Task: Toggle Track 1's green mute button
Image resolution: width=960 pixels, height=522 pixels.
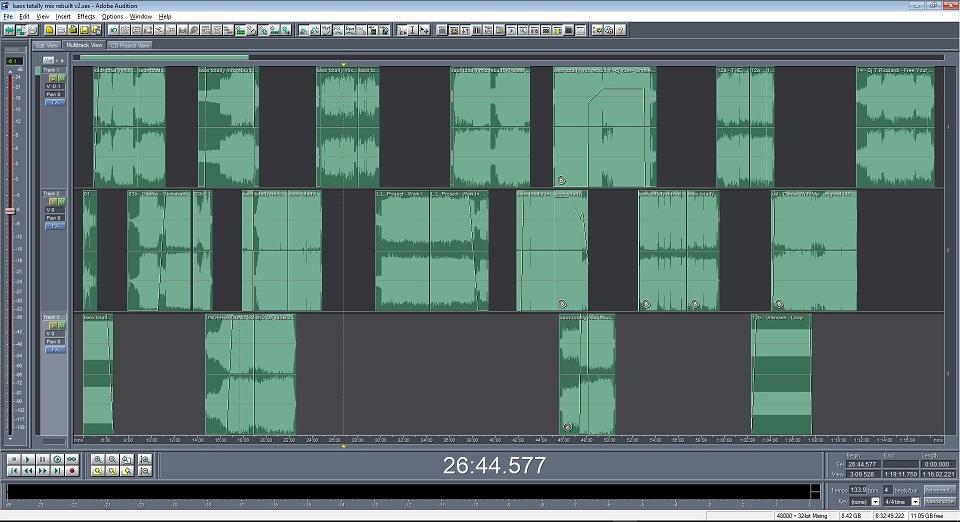Action: (x=62, y=78)
